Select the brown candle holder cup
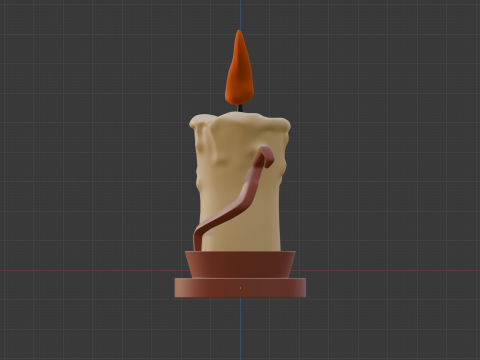Viewport: 480px width, 360px height. coord(240,264)
